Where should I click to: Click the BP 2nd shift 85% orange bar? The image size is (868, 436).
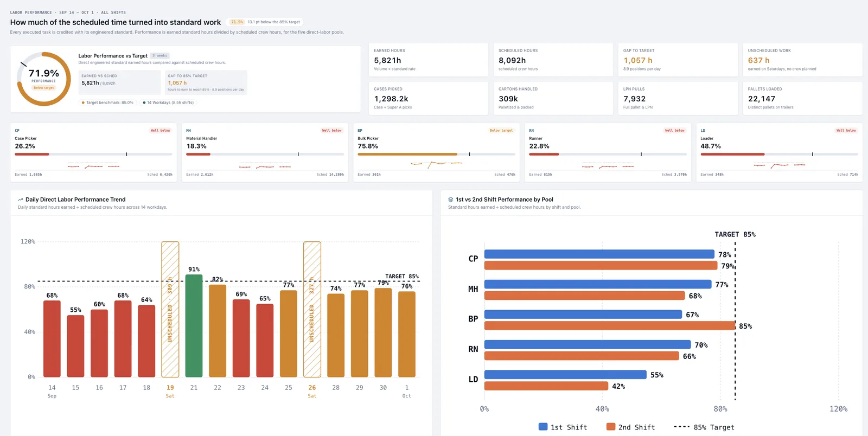(609, 326)
